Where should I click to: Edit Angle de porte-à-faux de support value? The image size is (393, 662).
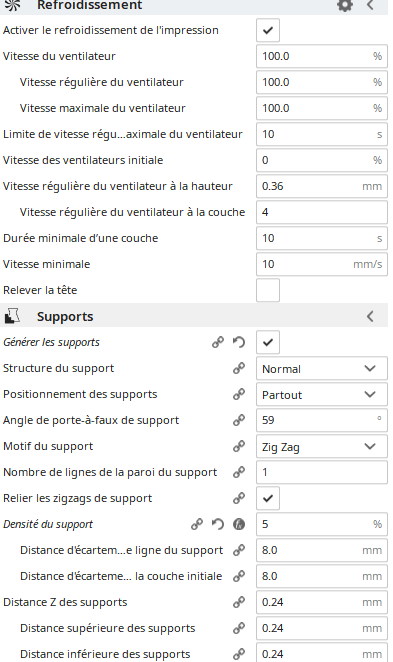[x=322, y=420]
